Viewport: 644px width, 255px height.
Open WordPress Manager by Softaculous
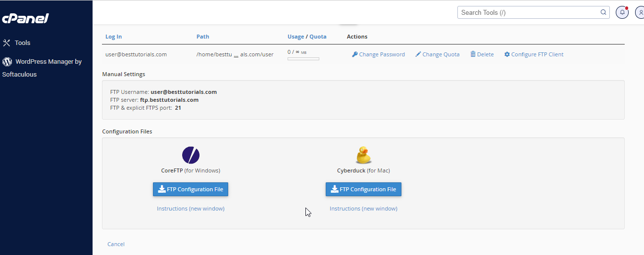coord(42,68)
